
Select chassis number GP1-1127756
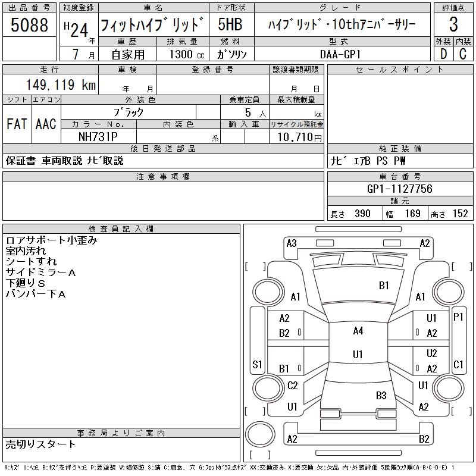click(x=399, y=189)
